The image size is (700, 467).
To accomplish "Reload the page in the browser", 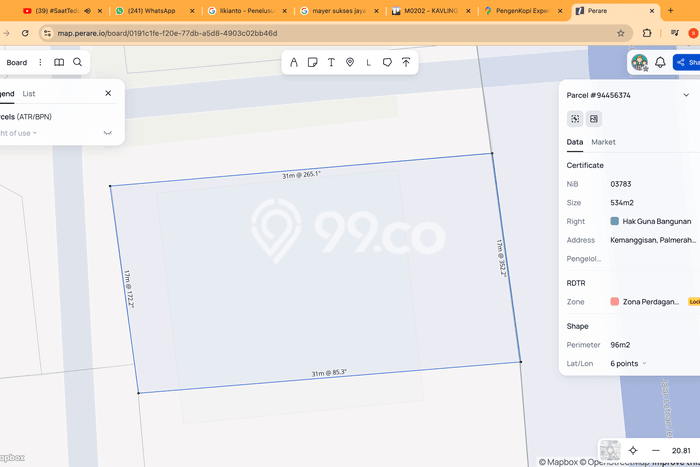I will (25, 33).
